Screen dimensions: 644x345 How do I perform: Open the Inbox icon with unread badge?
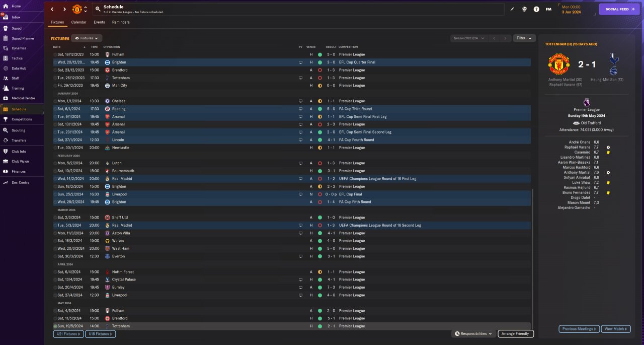point(6,17)
